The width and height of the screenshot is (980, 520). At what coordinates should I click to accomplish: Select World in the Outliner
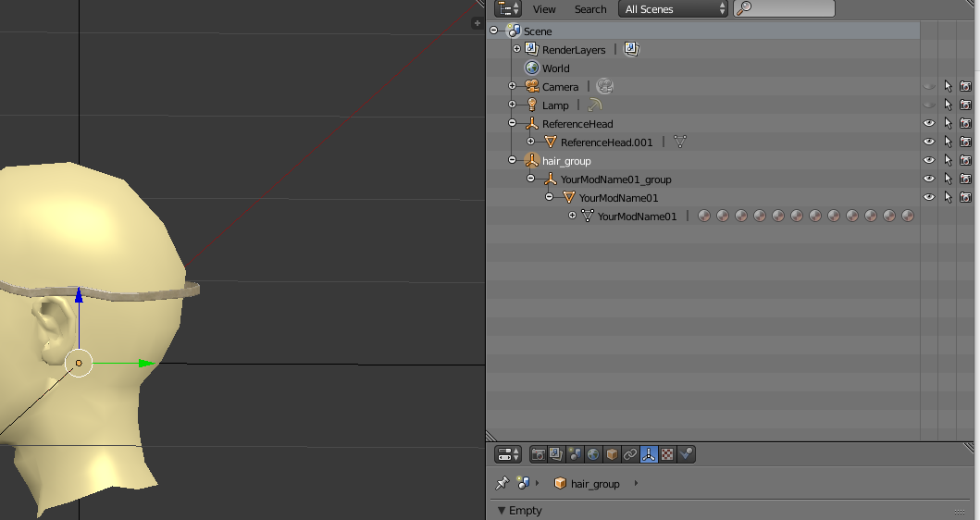(555, 68)
